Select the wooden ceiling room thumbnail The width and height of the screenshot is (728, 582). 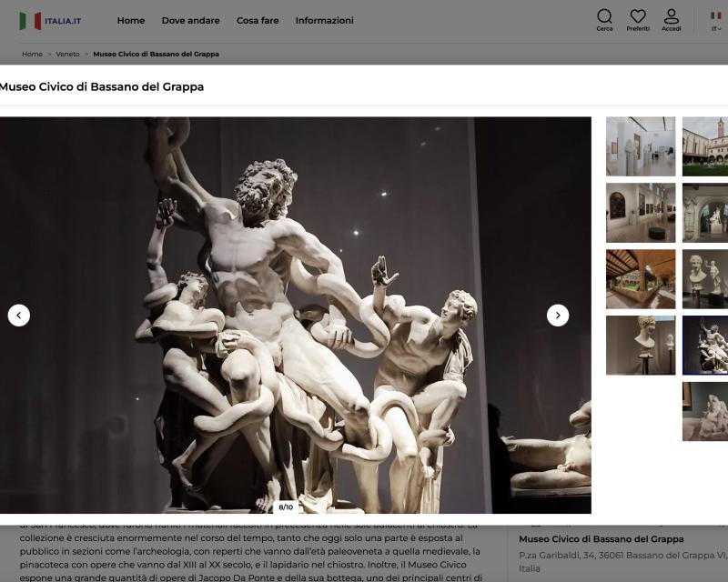click(x=641, y=279)
